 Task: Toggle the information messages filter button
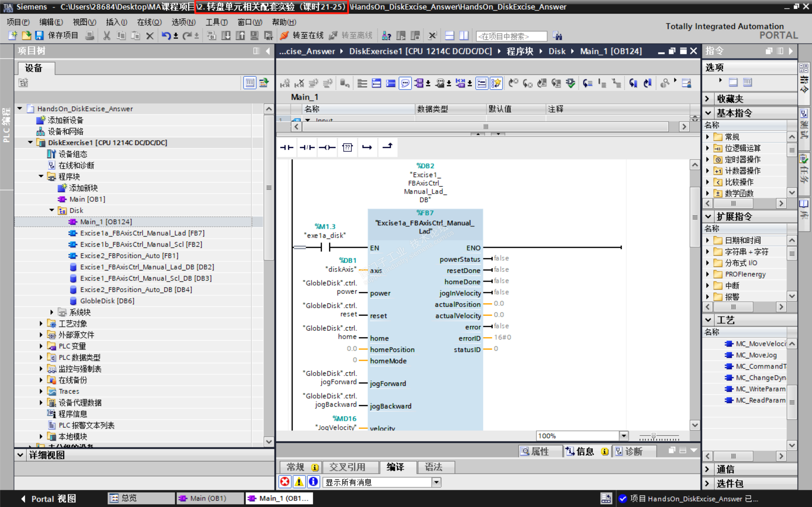pos(313,482)
